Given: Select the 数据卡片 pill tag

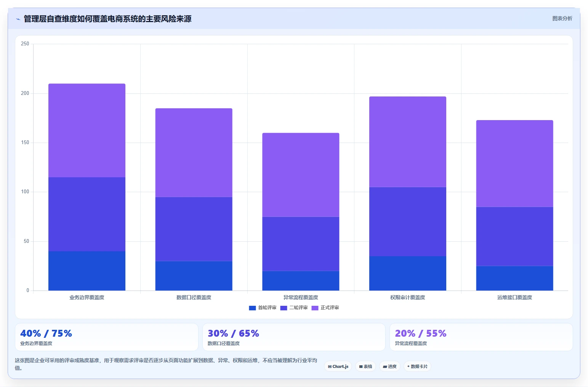Looking at the screenshot, I should [x=417, y=366].
